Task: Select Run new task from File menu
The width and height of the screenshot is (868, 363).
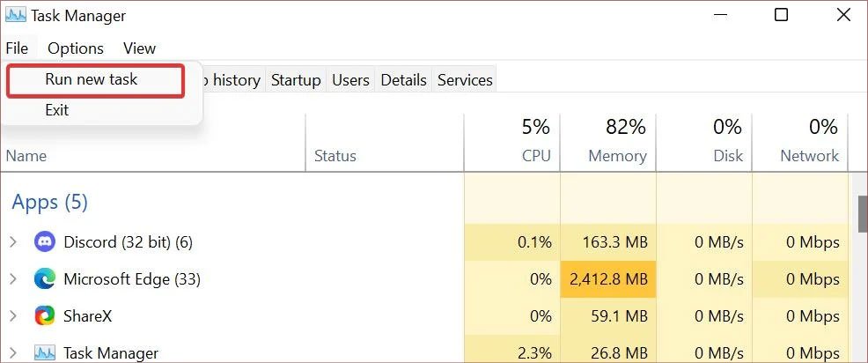Action: pos(95,80)
